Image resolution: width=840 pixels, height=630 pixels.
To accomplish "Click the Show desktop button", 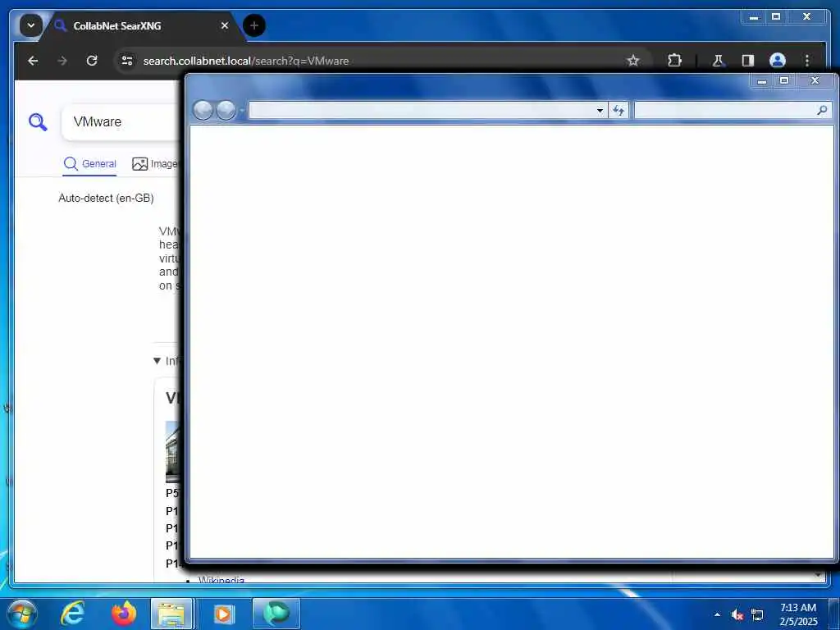I will point(833,614).
